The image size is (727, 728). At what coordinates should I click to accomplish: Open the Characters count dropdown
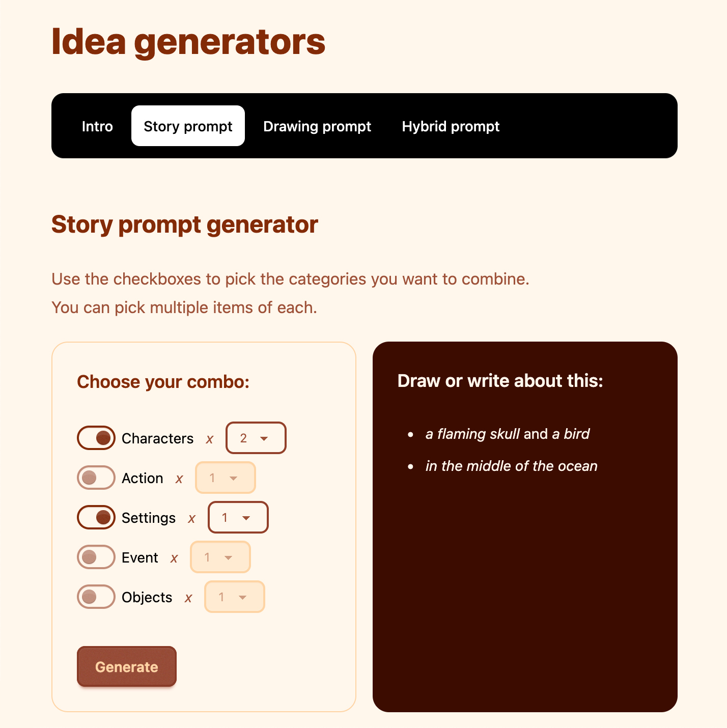point(256,438)
